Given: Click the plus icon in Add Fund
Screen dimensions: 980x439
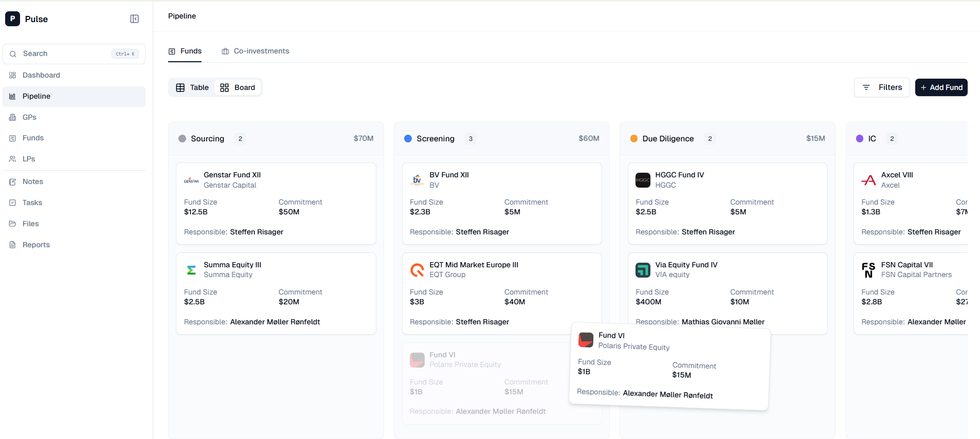Looking at the screenshot, I should tap(923, 87).
